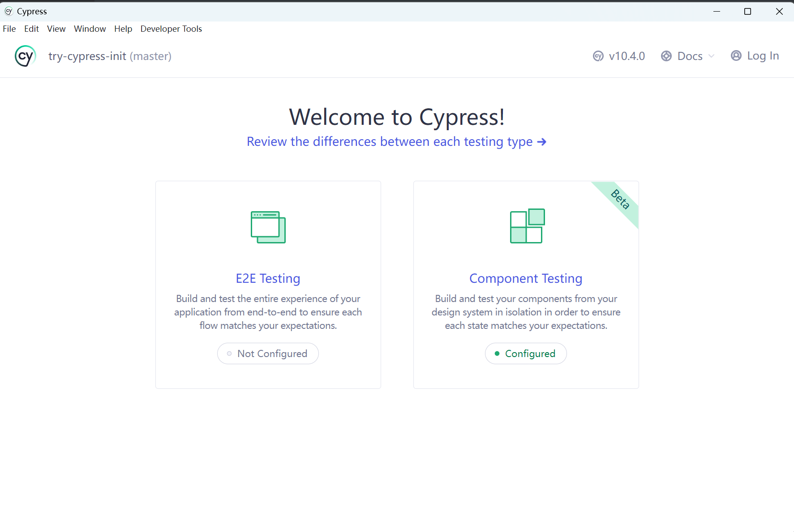Click the Docs lifebuoy icon

point(666,56)
